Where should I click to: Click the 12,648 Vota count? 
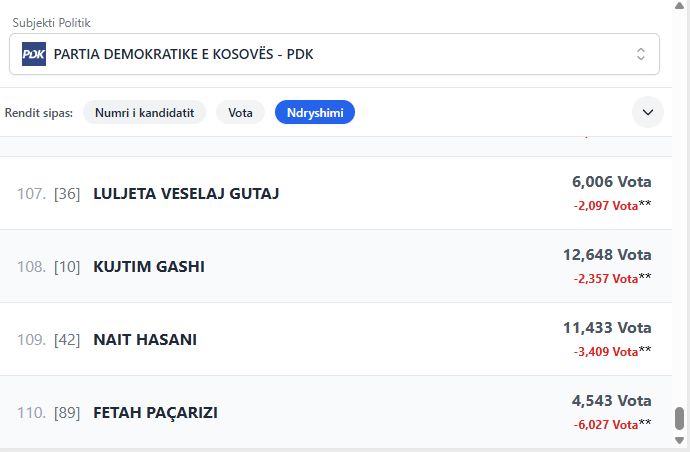pyautogui.click(x=607, y=255)
